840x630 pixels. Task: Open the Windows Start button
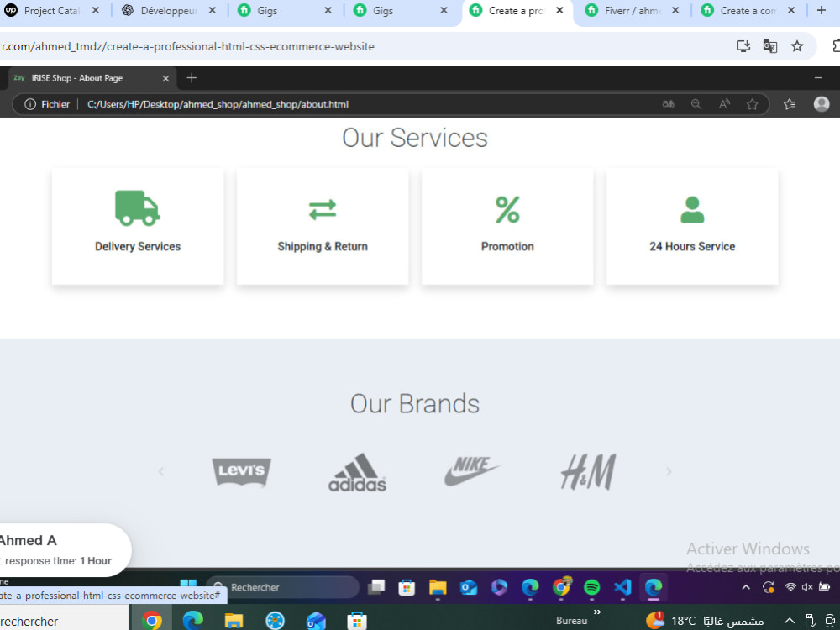[188, 585]
